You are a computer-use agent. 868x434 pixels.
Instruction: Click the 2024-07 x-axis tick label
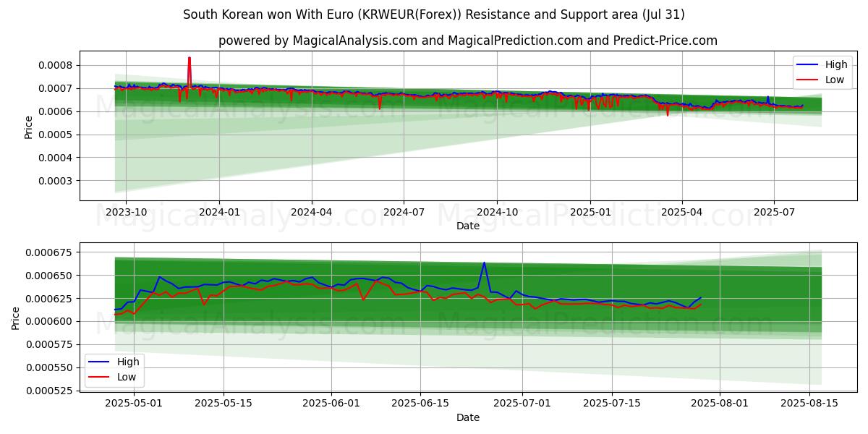click(x=403, y=213)
